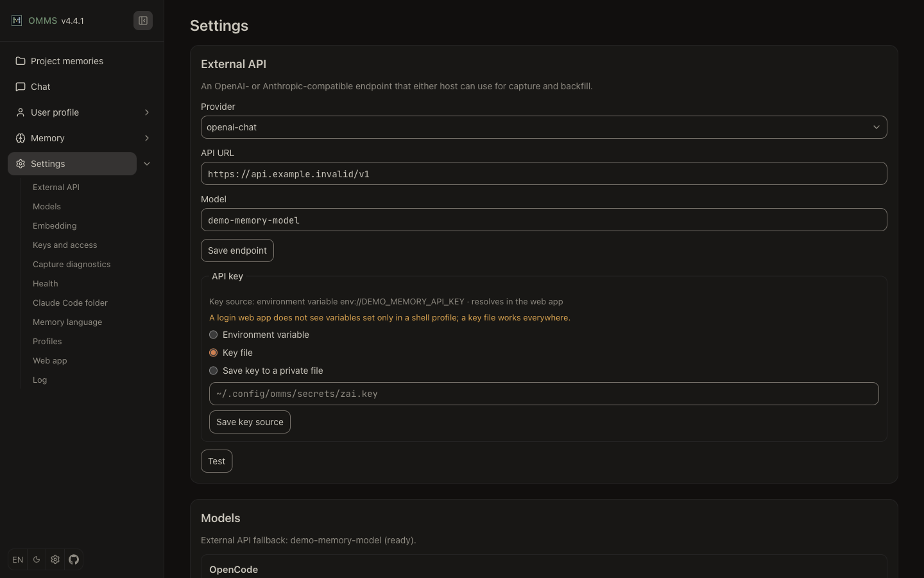Image resolution: width=924 pixels, height=578 pixels.
Task: Jump to Capture diagnostics section
Action: coord(72,265)
